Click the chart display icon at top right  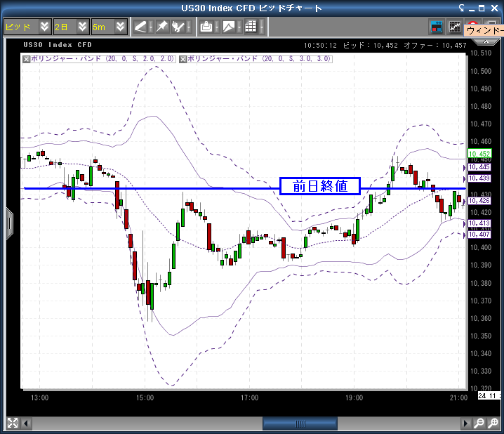pos(454,27)
